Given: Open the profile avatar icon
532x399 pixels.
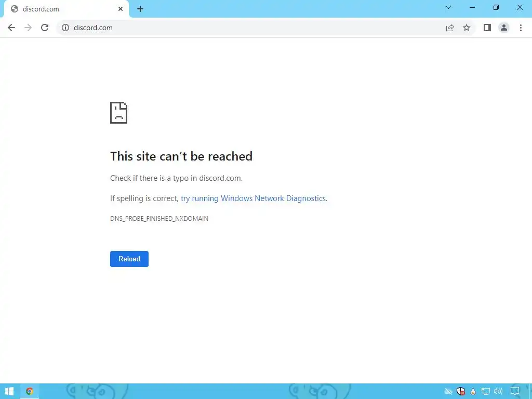Looking at the screenshot, I should 504,28.
